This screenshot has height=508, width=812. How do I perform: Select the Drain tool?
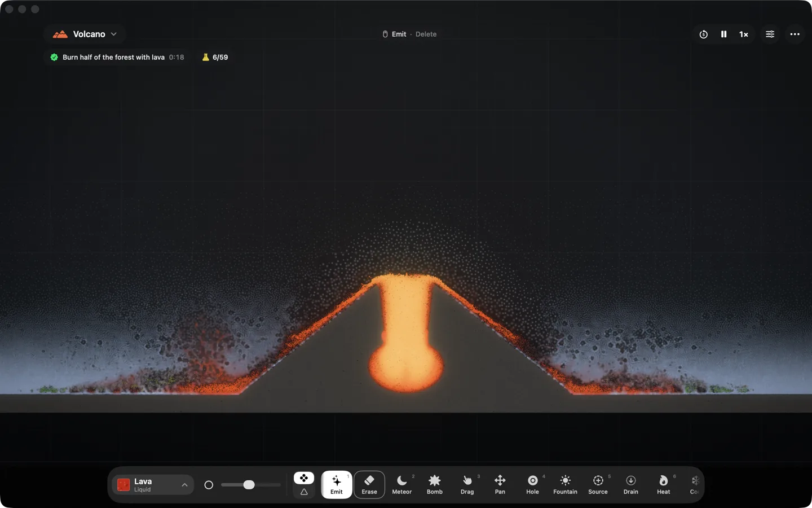coord(631,484)
